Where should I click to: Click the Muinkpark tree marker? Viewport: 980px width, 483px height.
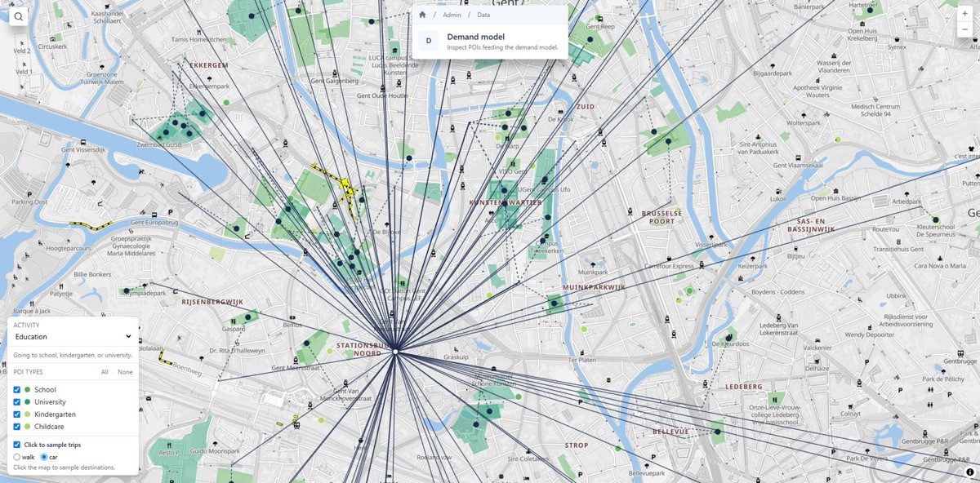point(592,264)
